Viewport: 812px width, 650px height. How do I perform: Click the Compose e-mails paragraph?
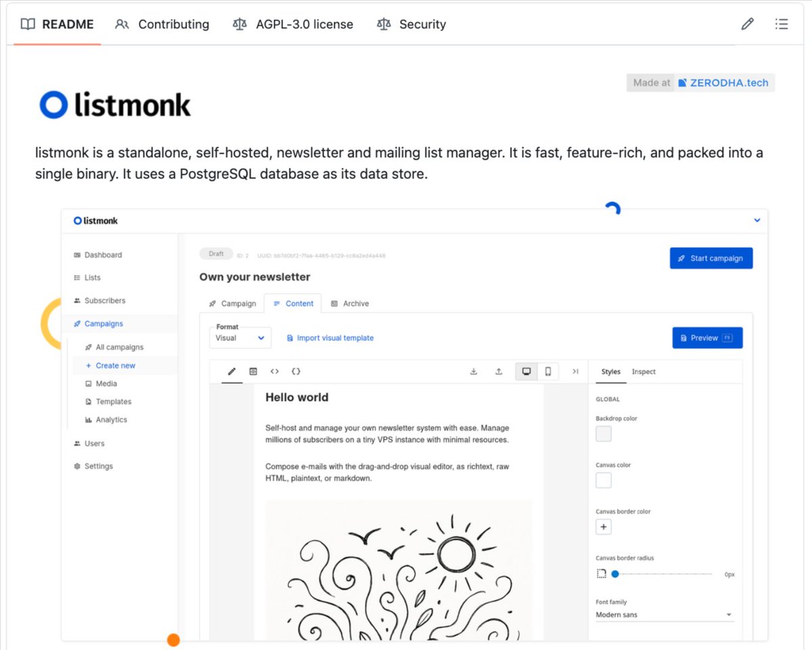coord(387,473)
